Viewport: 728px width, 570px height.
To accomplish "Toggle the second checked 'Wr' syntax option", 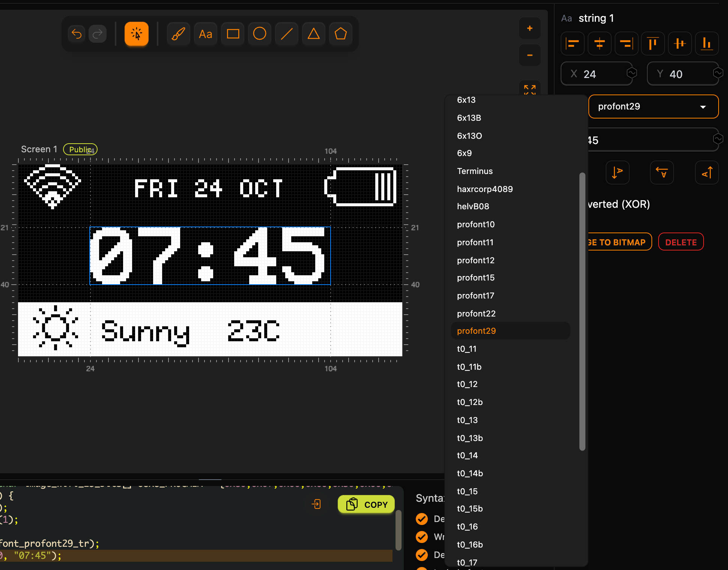I will [x=422, y=537].
